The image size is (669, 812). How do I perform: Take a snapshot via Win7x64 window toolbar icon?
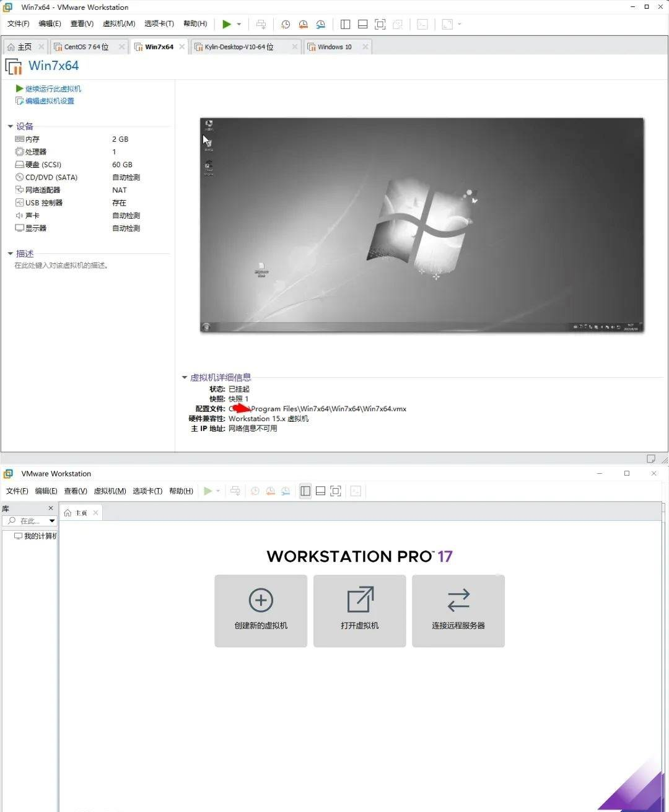[x=286, y=24]
